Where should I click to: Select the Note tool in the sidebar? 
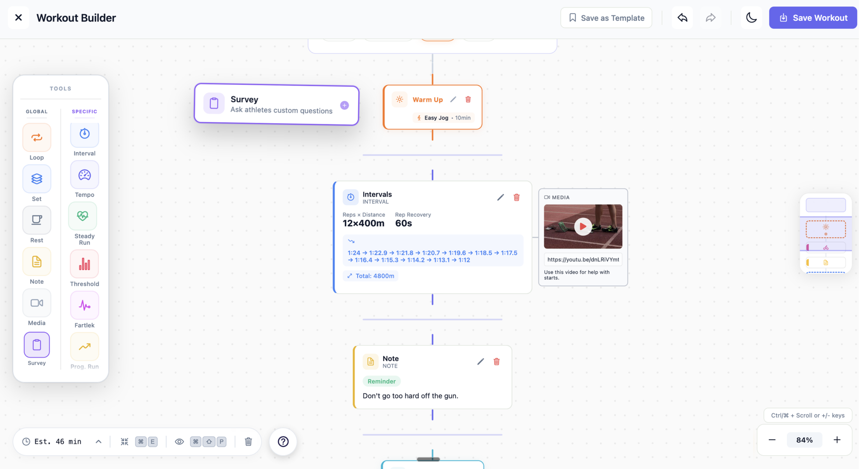pyautogui.click(x=36, y=261)
